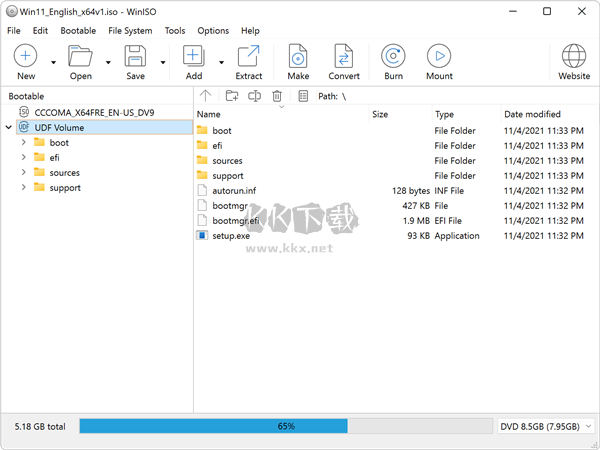The width and height of the screenshot is (600, 450).
Task: Expand the support folder in tree
Action: tap(24, 187)
